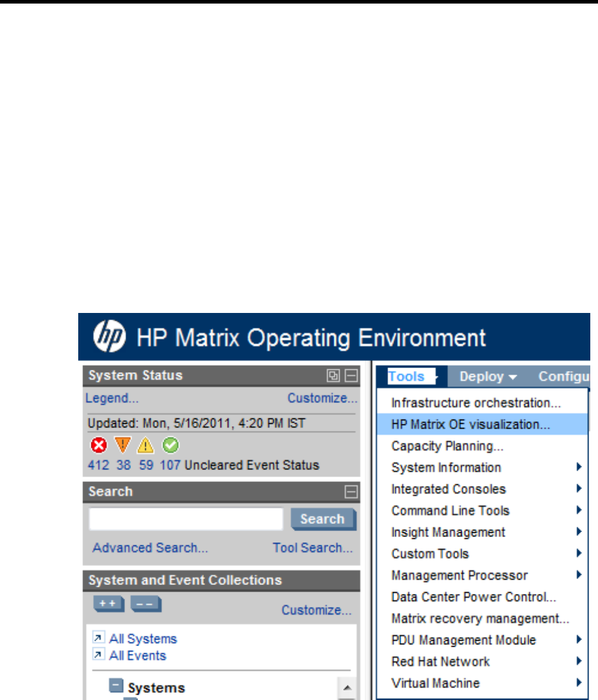Collapse the System Status panel

pyautogui.click(x=351, y=375)
